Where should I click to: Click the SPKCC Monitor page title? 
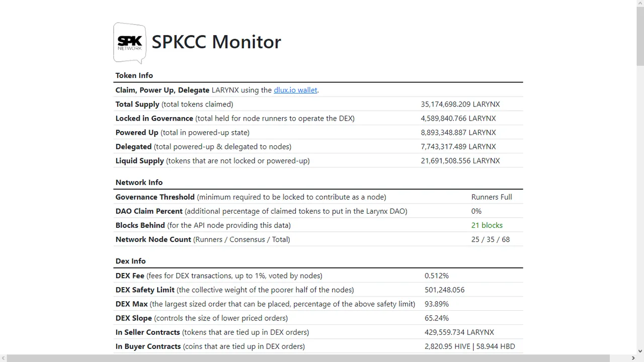point(216,42)
